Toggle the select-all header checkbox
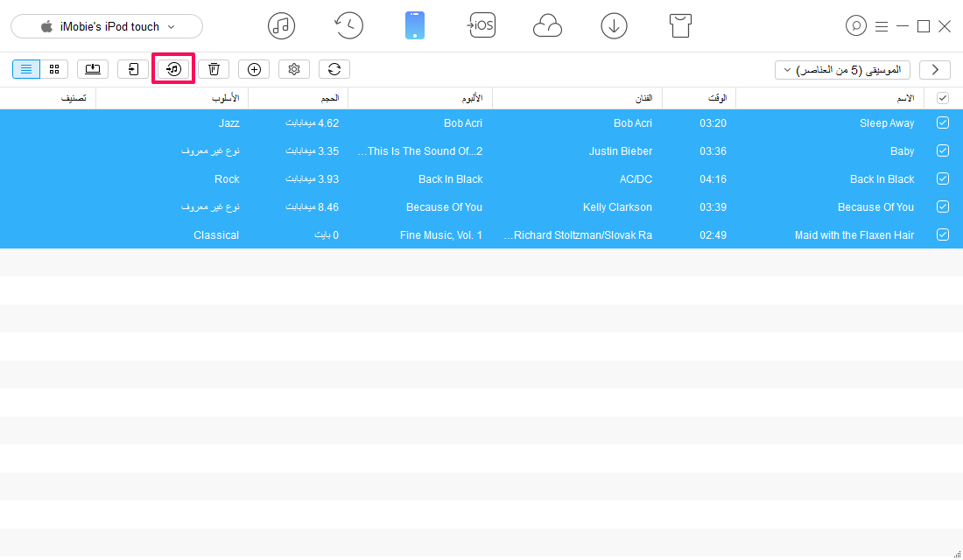The height and width of the screenshot is (560, 963). coord(943,98)
